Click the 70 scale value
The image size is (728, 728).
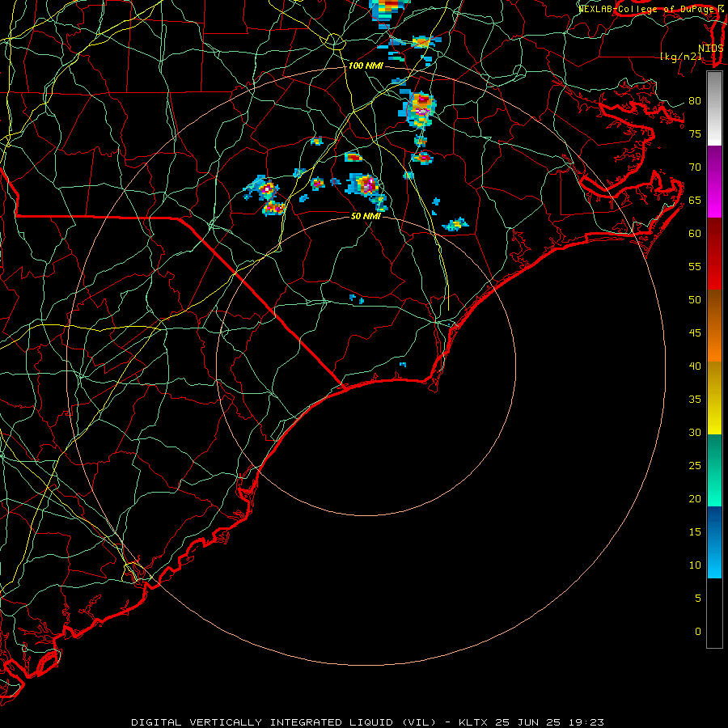(695, 167)
